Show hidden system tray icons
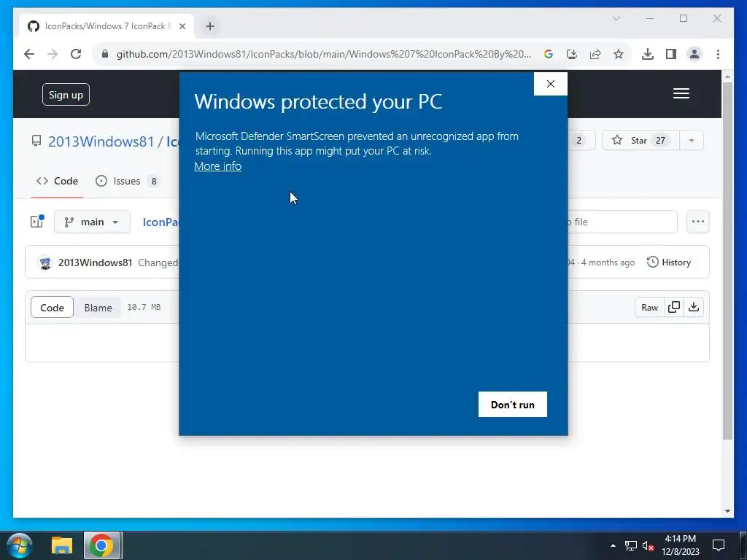 point(613,545)
